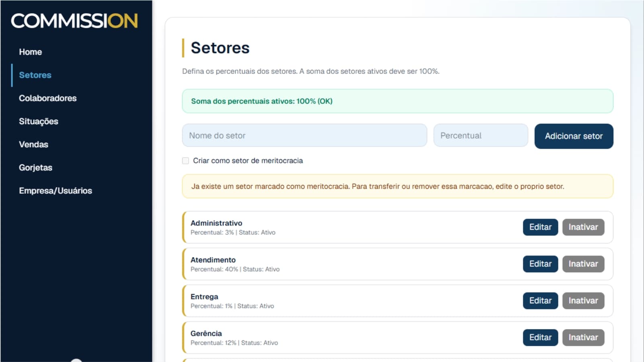Click the Entrega sector name
The height and width of the screenshot is (362, 644).
click(x=204, y=297)
